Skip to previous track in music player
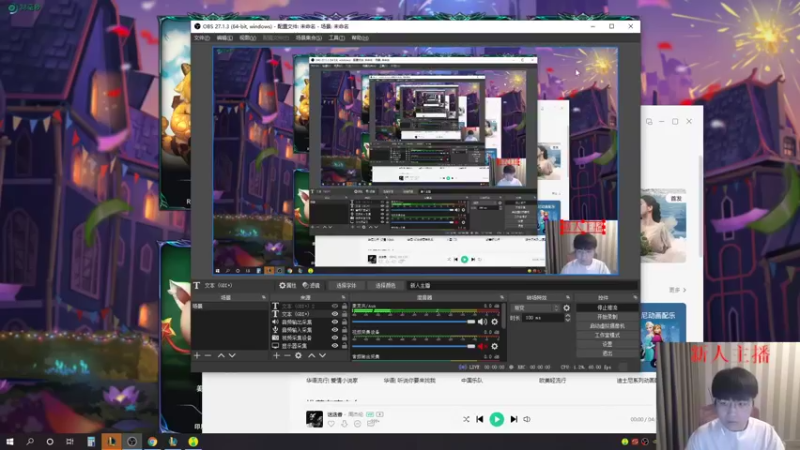Viewport: 800px width, 450px height. click(480, 419)
